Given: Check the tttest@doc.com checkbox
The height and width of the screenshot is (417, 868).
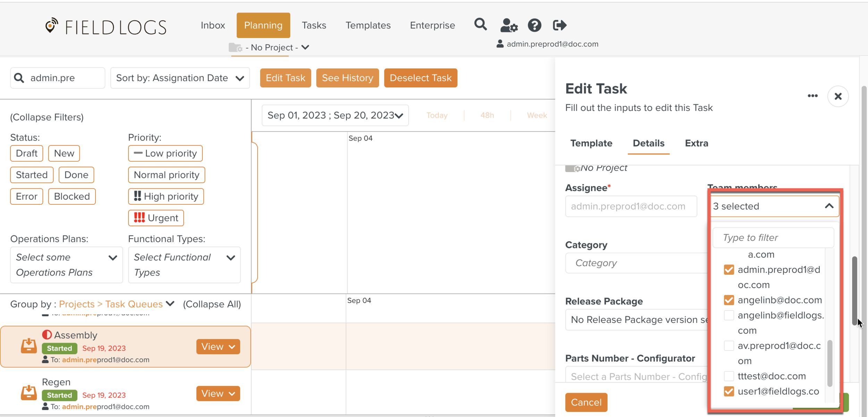Looking at the screenshot, I should [729, 376].
